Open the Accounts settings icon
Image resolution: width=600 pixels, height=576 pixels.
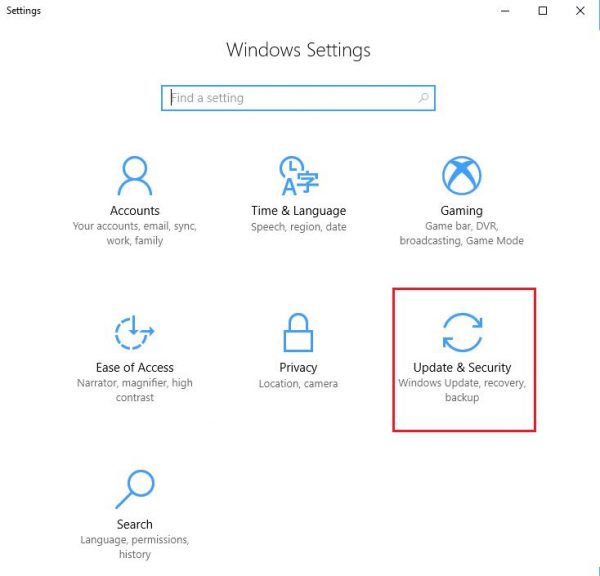pyautogui.click(x=135, y=176)
